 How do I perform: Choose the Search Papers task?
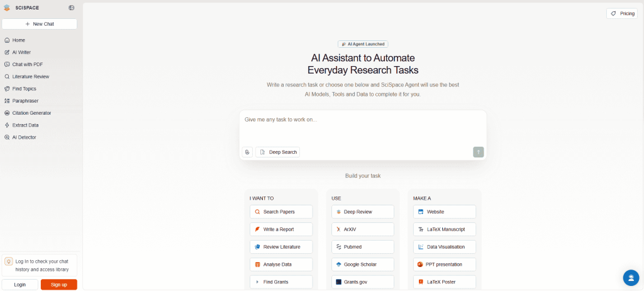coord(279,212)
